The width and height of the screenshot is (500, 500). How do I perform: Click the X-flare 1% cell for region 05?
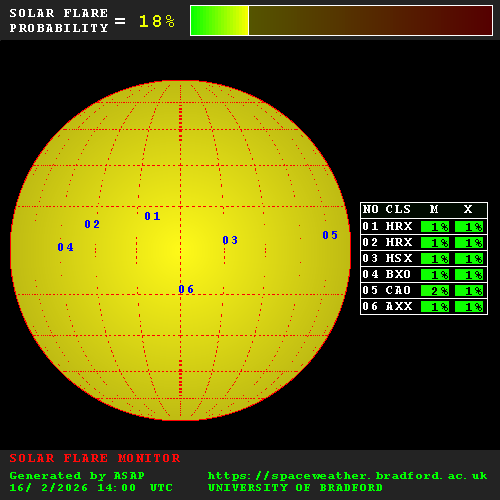click(x=469, y=291)
